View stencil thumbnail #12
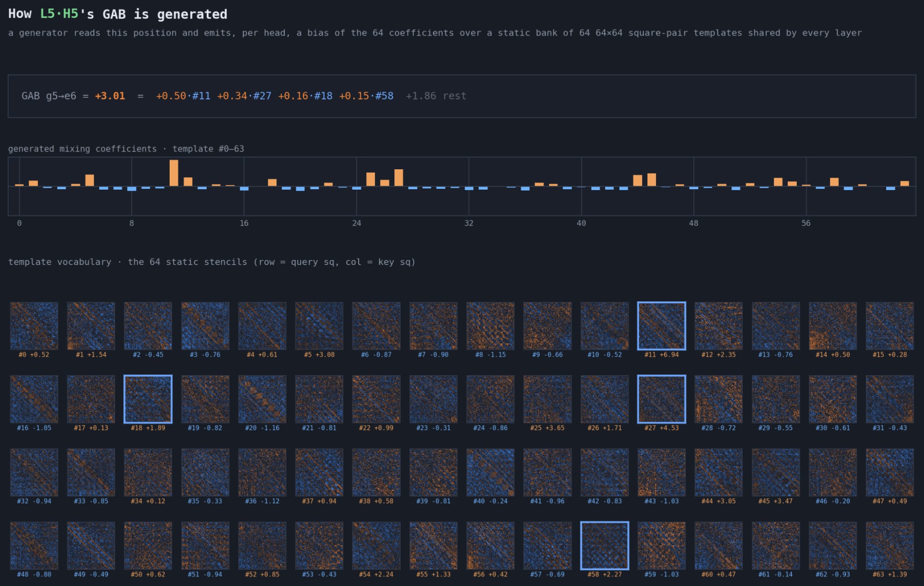Image resolution: width=924 pixels, height=586 pixels. point(719,326)
